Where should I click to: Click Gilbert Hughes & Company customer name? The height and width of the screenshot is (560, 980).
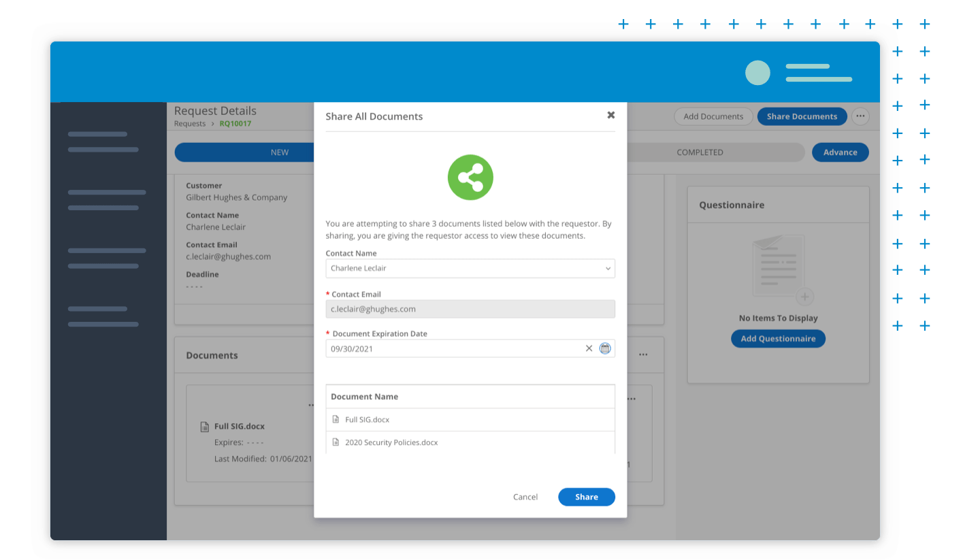pos(236,197)
